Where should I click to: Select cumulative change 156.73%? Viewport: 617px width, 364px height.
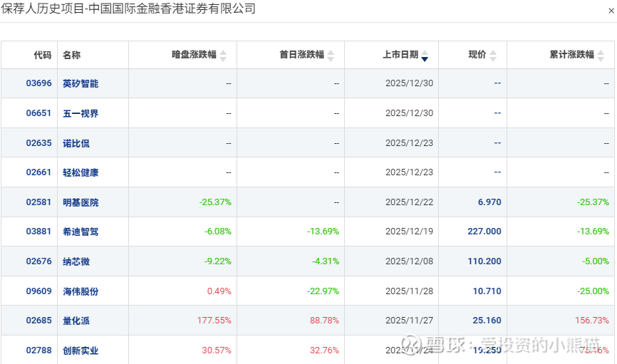point(592,321)
